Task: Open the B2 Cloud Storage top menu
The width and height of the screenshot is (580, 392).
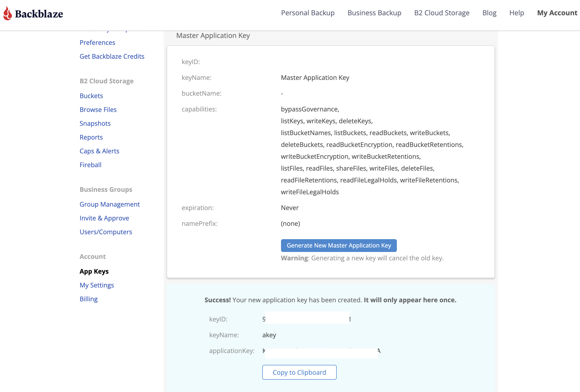Action: pos(442,13)
